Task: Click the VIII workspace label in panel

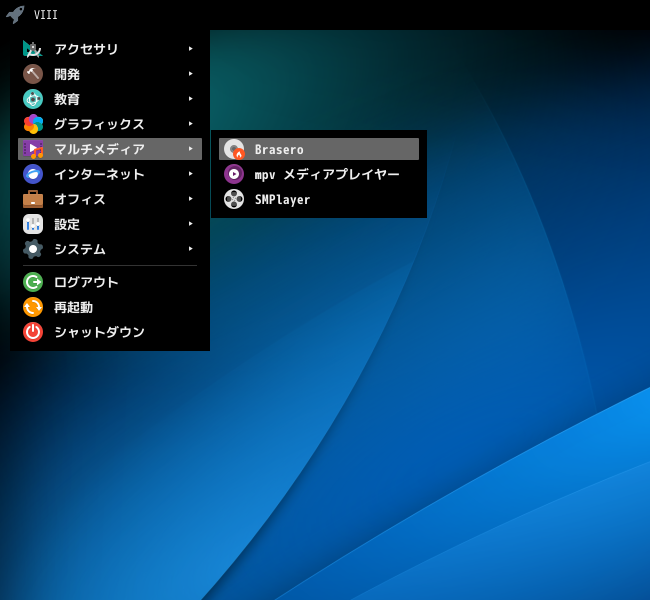Action: [46, 15]
